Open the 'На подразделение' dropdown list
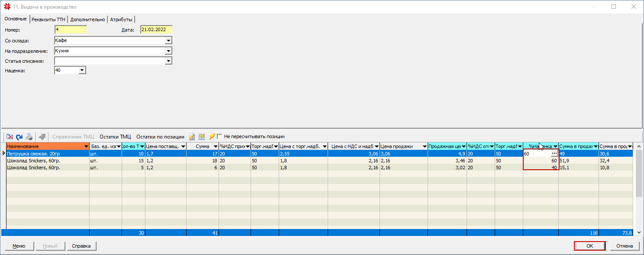Viewport: 644px width, 255px height. [x=168, y=51]
